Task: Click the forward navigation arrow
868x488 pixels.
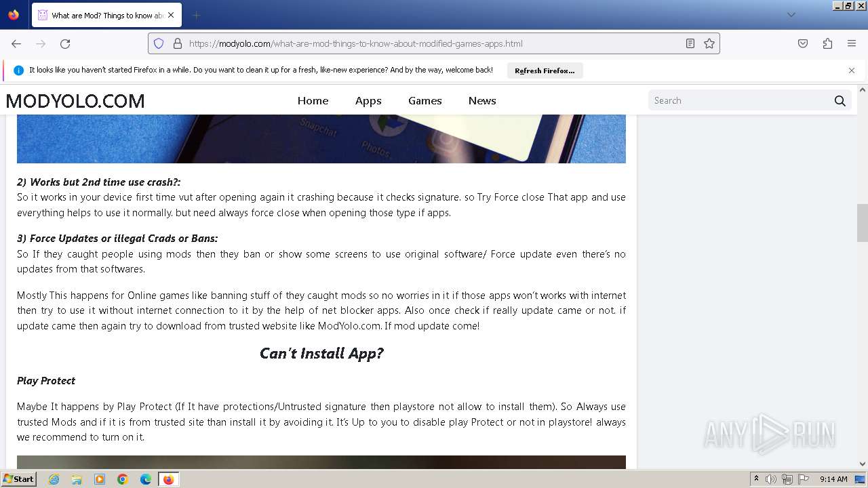Action: click(x=41, y=43)
